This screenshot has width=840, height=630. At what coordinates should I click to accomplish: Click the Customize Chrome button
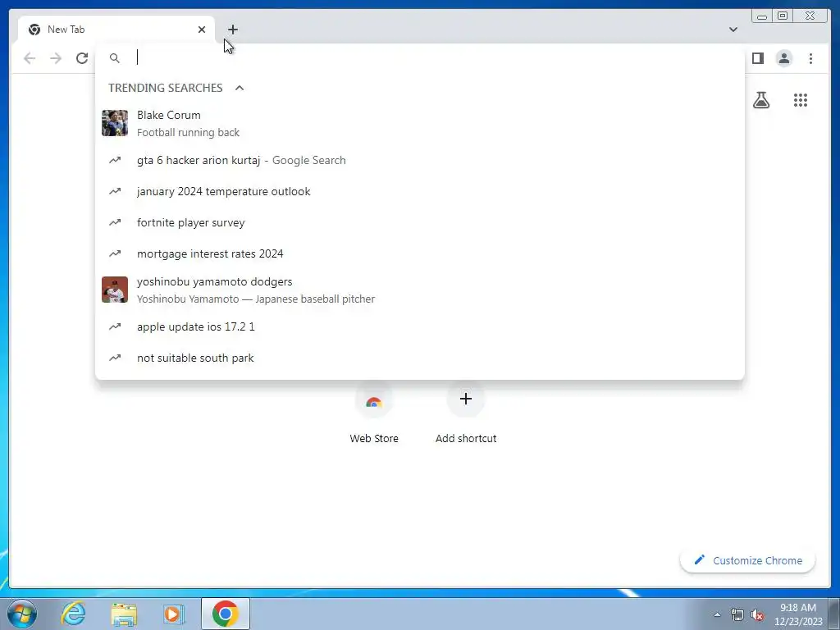pyautogui.click(x=748, y=560)
